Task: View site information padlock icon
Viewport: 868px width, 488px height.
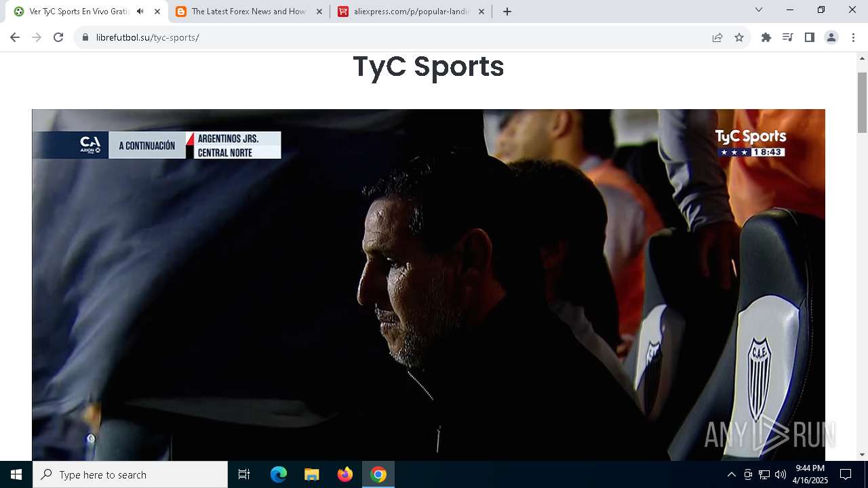Action: coord(85,37)
